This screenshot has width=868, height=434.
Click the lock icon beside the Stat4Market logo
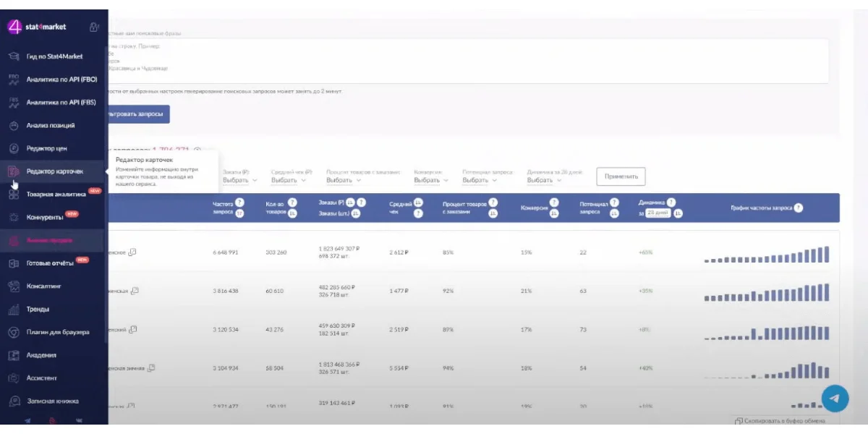pos(94,27)
